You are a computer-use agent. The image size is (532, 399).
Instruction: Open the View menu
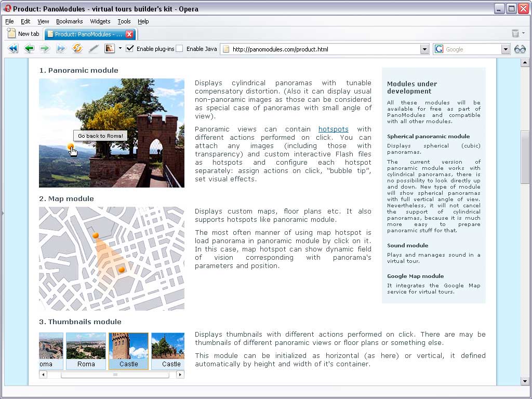click(43, 21)
